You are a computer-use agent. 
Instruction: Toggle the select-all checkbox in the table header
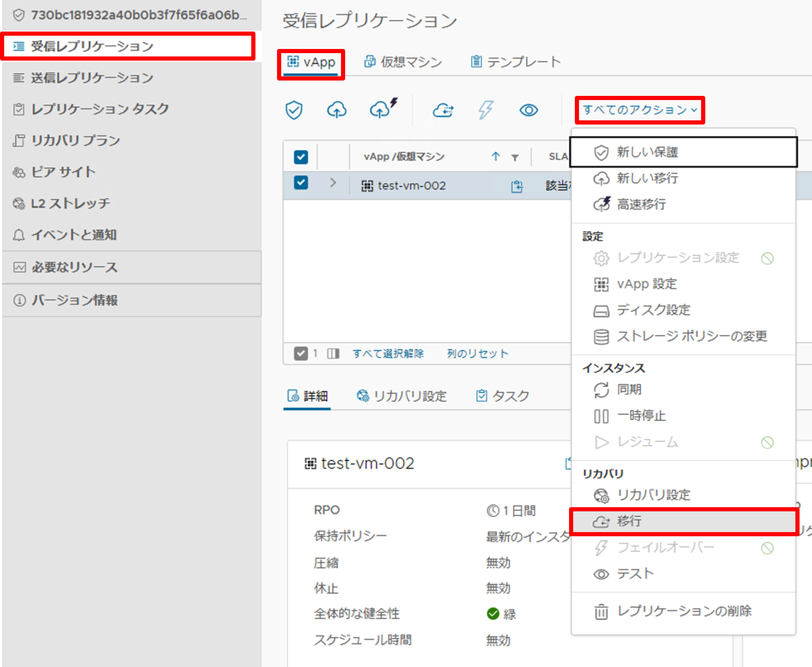click(301, 156)
